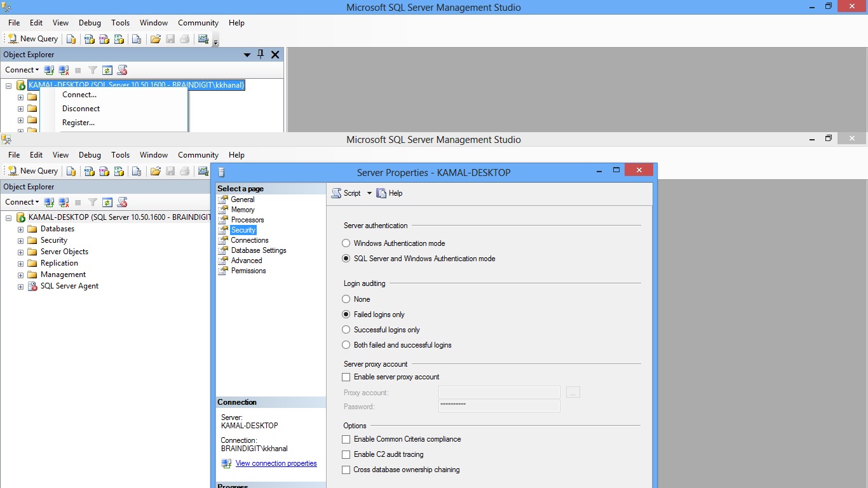Click View connection properties link
Viewport: 868px width, 488px height.
coord(276,464)
